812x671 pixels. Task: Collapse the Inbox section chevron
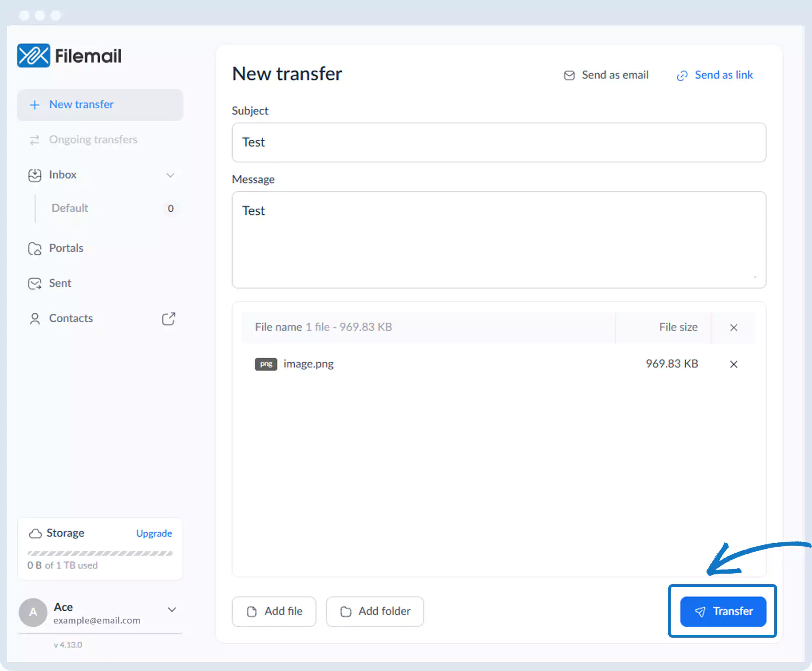[171, 175]
